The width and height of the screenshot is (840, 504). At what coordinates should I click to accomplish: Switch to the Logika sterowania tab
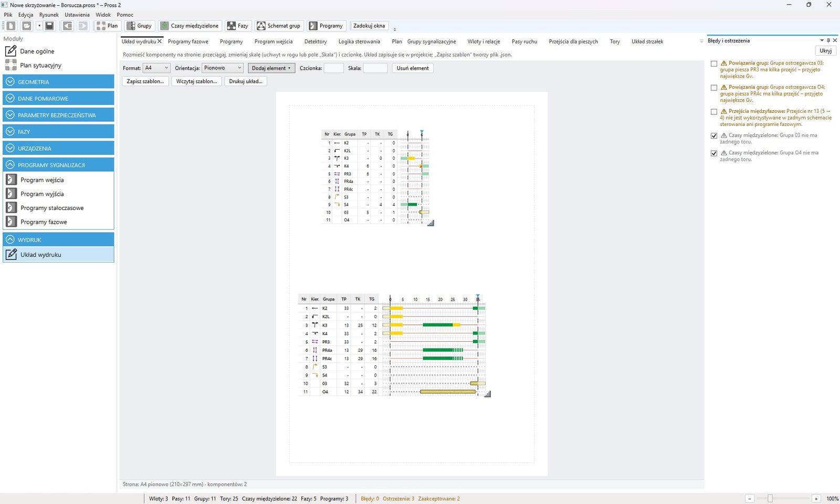359,41
